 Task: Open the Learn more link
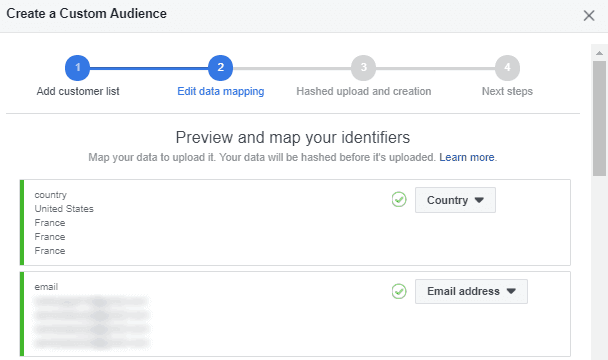point(467,157)
